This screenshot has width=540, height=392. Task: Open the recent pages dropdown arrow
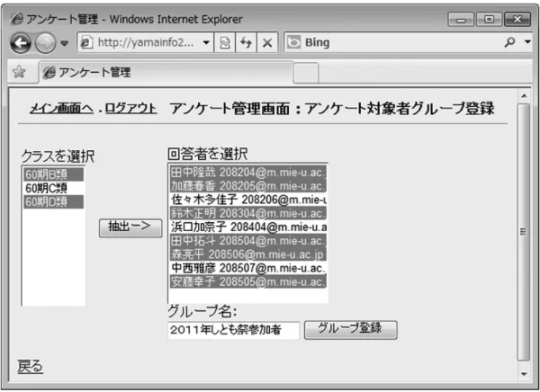point(65,43)
